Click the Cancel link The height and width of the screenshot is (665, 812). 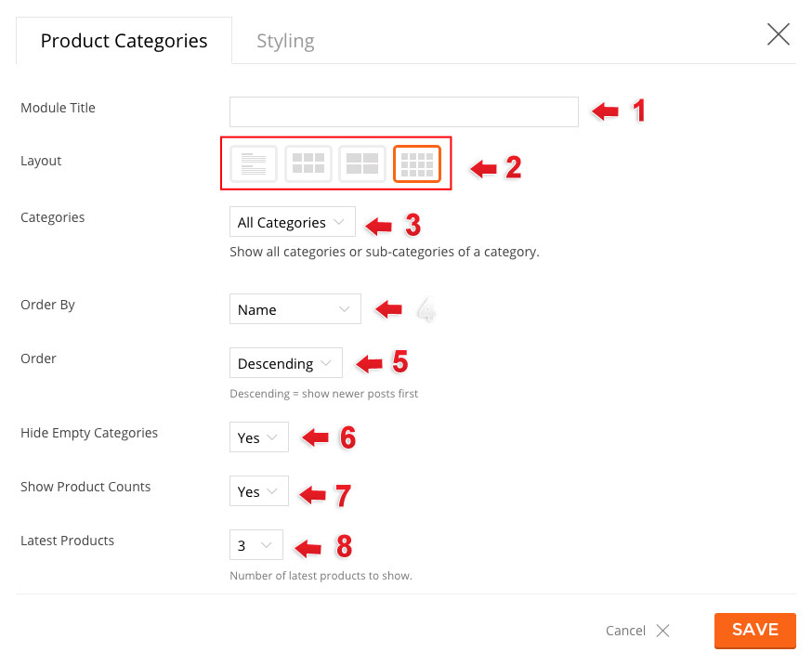[625, 631]
